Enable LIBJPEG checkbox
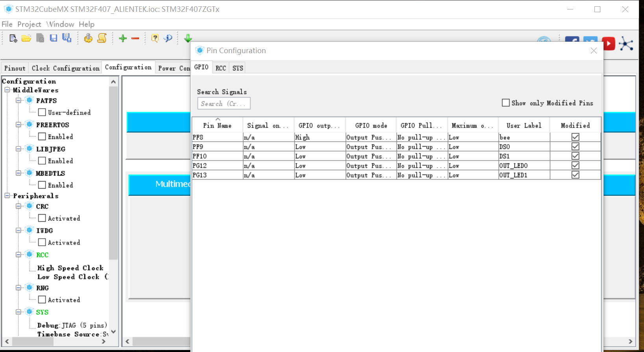Screen dimensions: 644x352 point(42,161)
